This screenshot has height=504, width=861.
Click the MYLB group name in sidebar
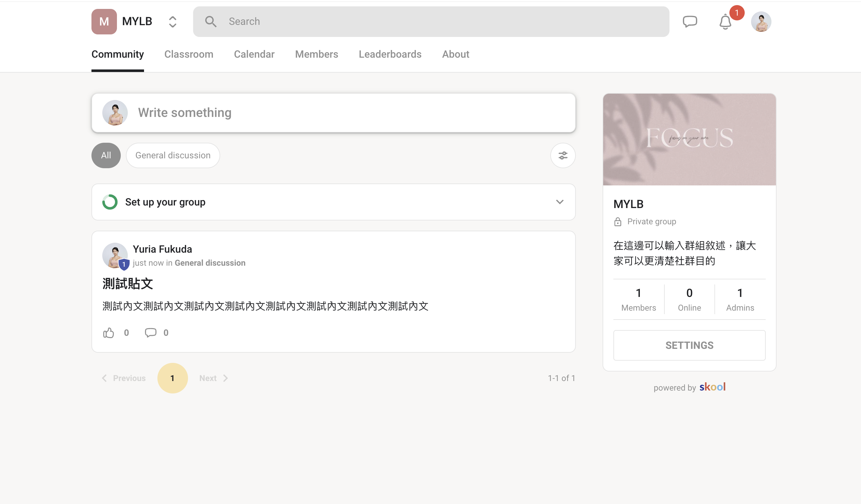point(628,204)
